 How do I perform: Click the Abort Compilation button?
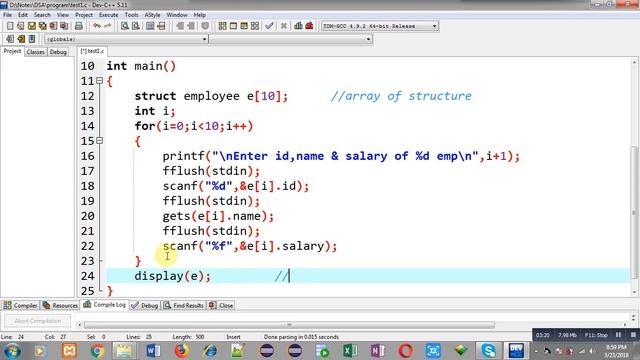click(37, 321)
